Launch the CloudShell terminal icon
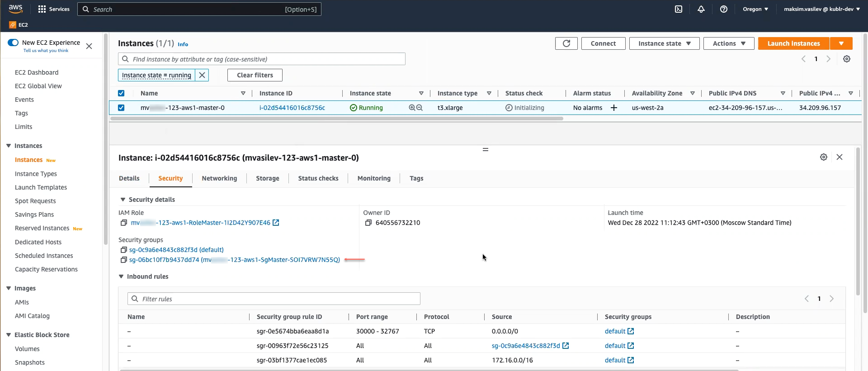 679,9
